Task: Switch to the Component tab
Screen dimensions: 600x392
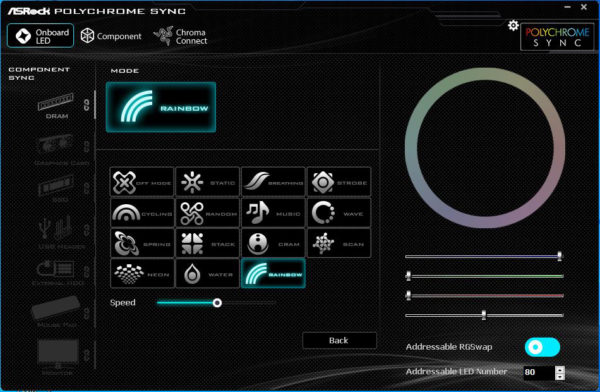Action: [111, 36]
